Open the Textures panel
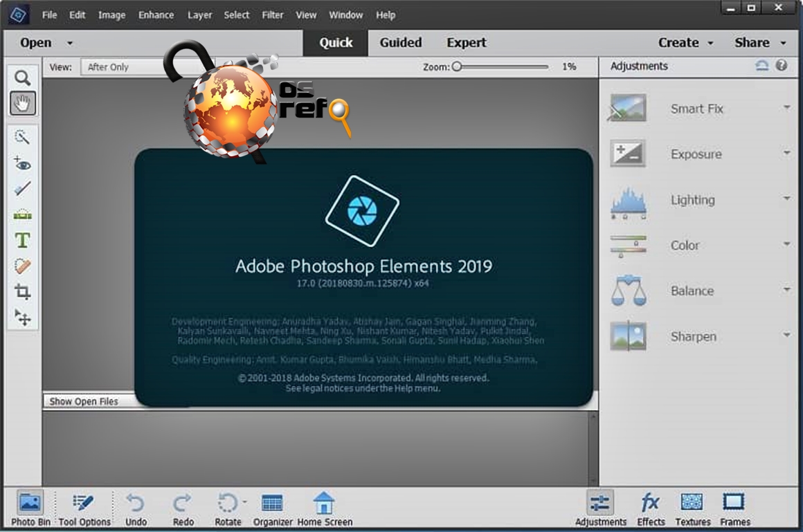 click(692, 508)
